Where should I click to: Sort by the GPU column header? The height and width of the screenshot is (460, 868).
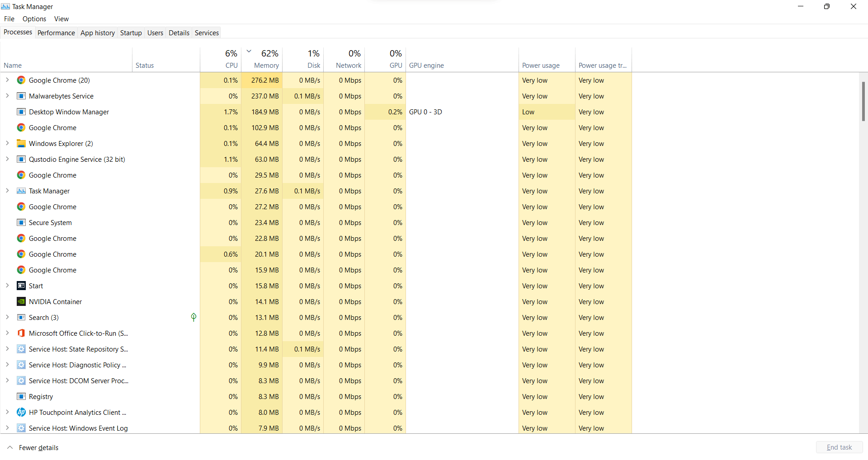(x=385, y=60)
